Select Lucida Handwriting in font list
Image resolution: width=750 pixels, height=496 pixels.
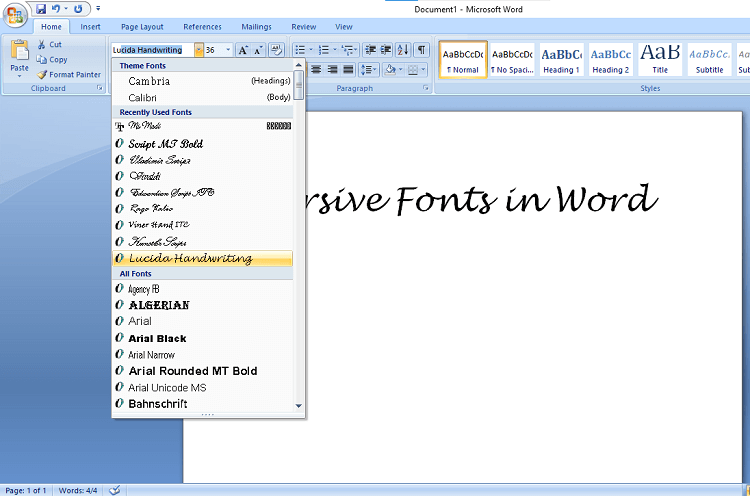pos(203,258)
